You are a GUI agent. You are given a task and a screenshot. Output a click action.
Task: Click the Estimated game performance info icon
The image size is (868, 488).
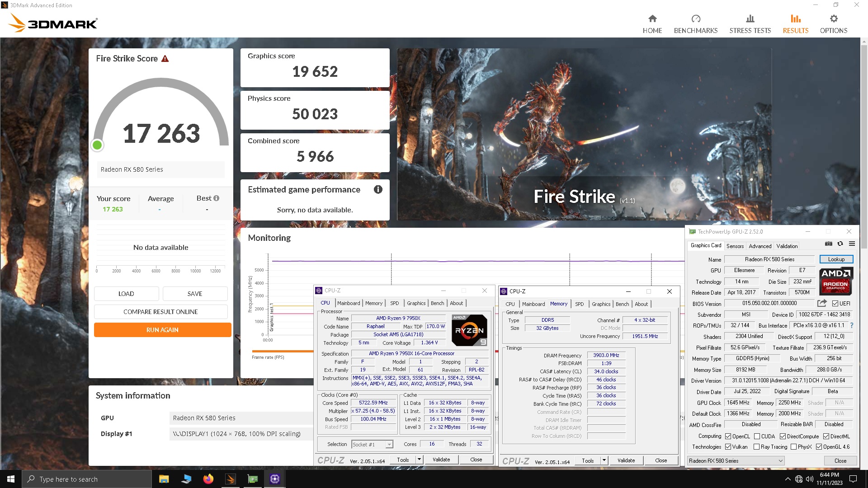378,190
